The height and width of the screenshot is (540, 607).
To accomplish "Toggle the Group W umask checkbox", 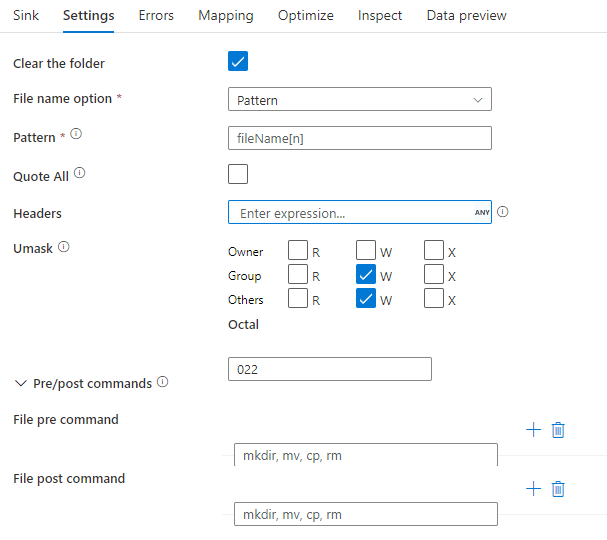I will pos(366,274).
